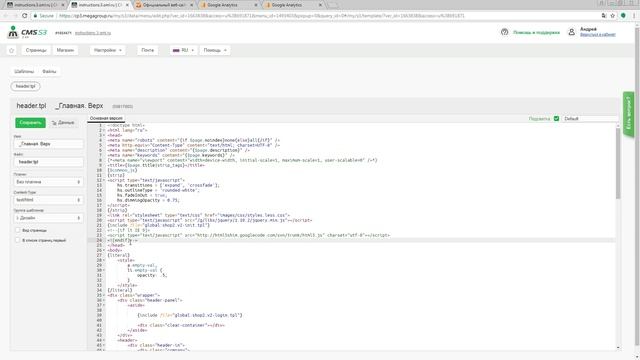Screen dimensions: 640x360
Task: Open the Default highlight theme dropdown
Action: 589,118
